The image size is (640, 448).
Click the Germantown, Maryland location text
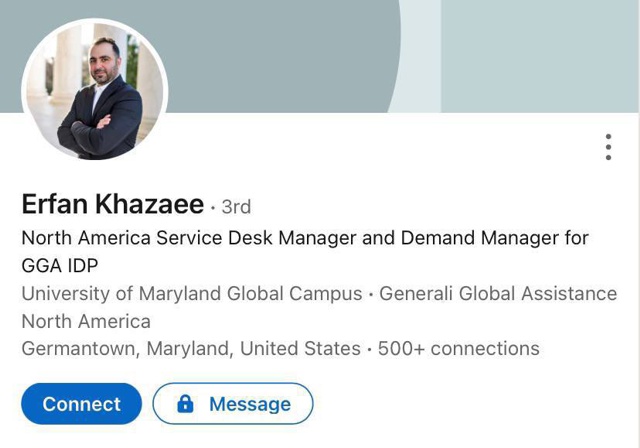122,349
